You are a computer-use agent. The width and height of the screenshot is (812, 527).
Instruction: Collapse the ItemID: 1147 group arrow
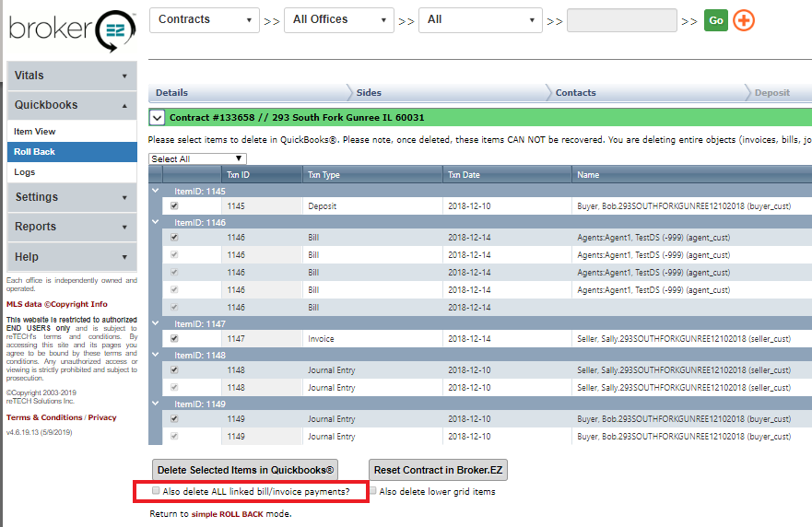tap(156, 323)
